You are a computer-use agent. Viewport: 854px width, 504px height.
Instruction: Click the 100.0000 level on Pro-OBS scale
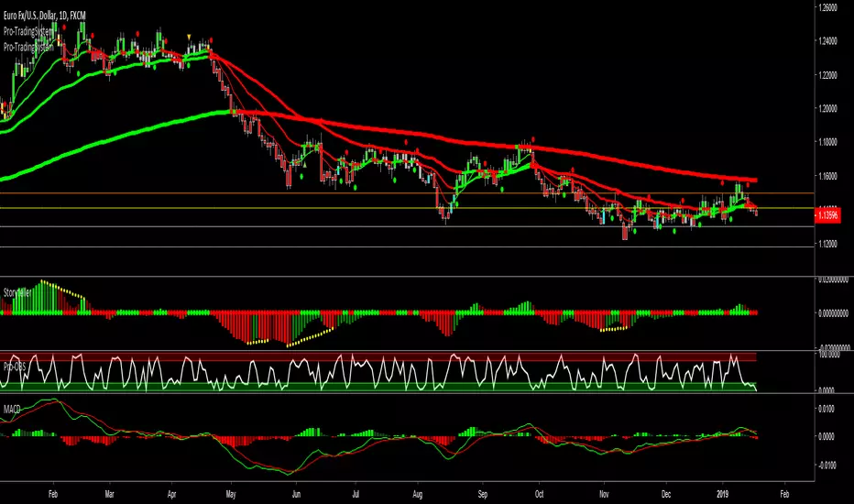point(829,354)
